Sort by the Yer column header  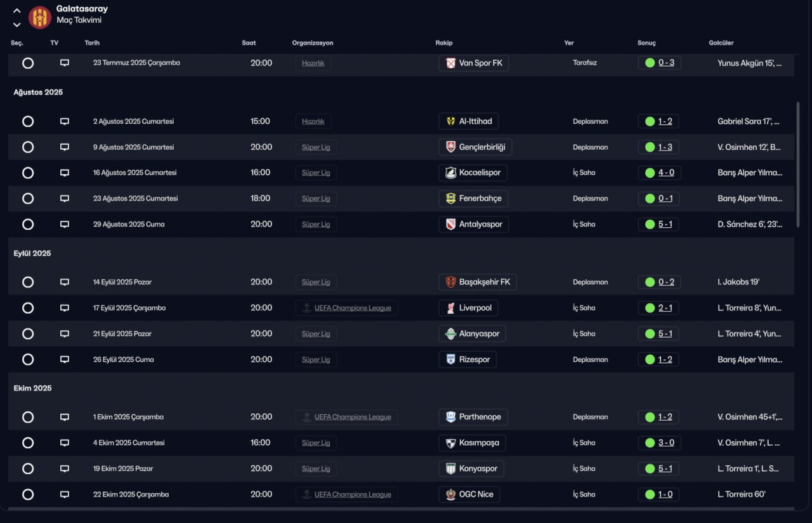pos(569,43)
